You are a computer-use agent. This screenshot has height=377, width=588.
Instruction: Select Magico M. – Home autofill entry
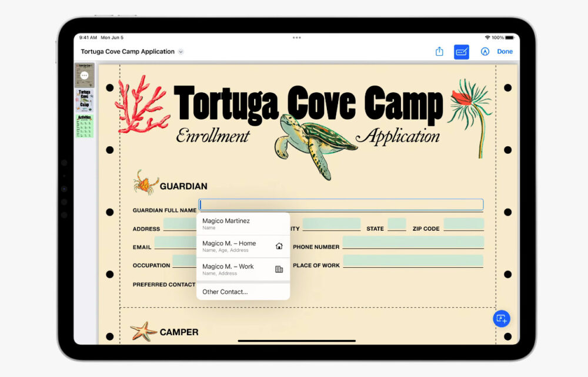[235, 246]
